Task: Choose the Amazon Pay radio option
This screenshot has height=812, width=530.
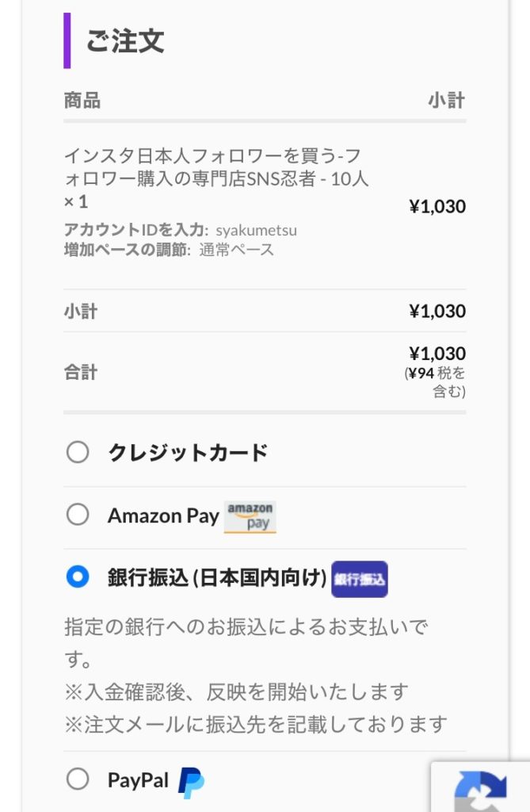Action: (78, 515)
